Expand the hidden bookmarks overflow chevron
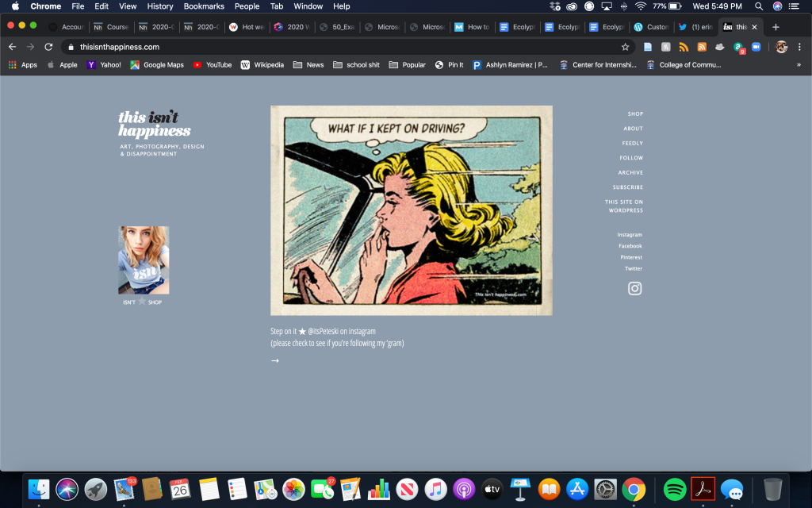Screen dimensions: 812x508 [x=799, y=65]
